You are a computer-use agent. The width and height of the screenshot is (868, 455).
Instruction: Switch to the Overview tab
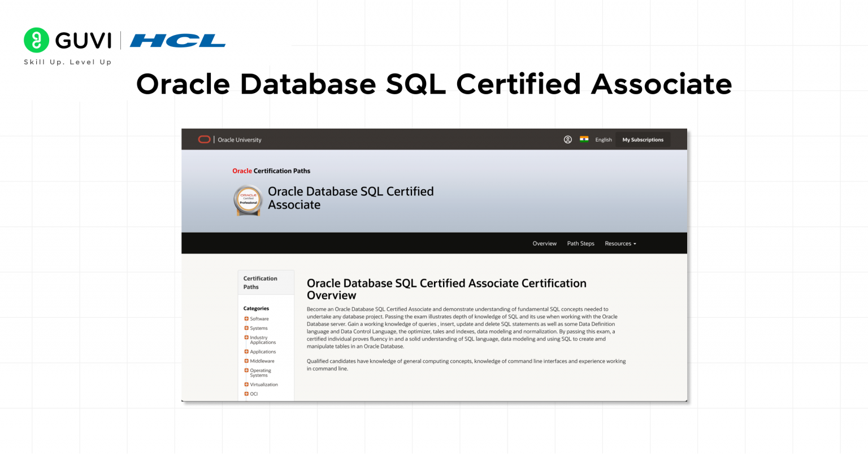[x=544, y=243]
